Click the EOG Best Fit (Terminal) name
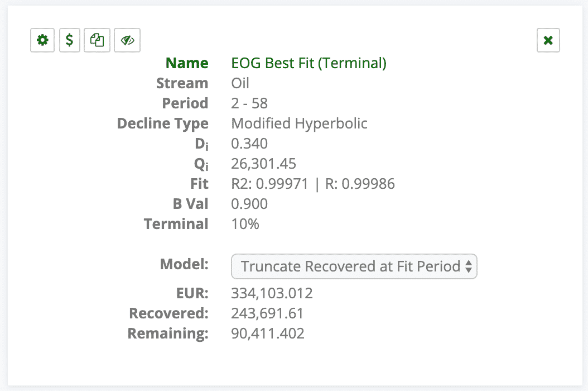 (309, 63)
